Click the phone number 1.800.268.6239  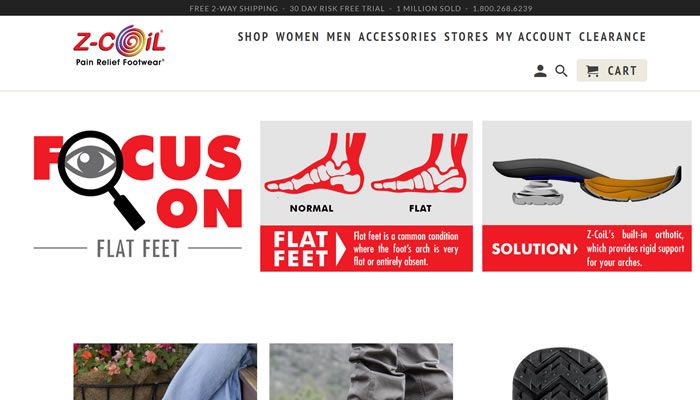(x=502, y=8)
